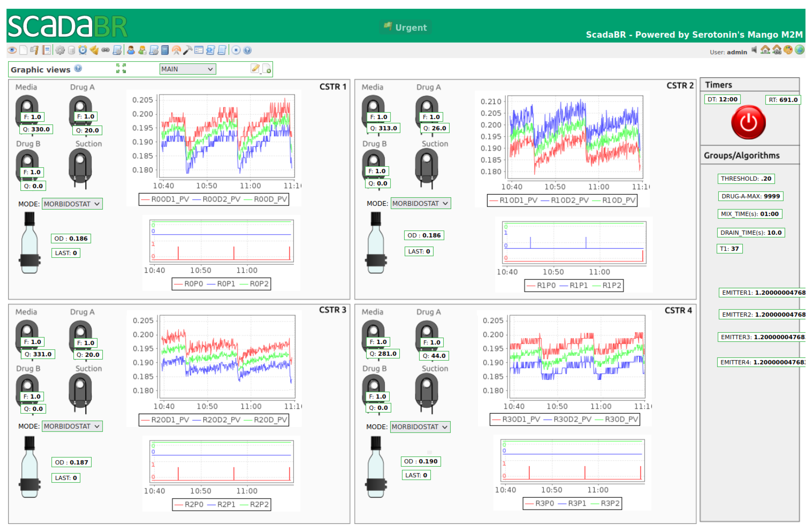Click the globe language icon
Image resolution: width=812 pixels, height=530 pixels.
coord(799,50)
